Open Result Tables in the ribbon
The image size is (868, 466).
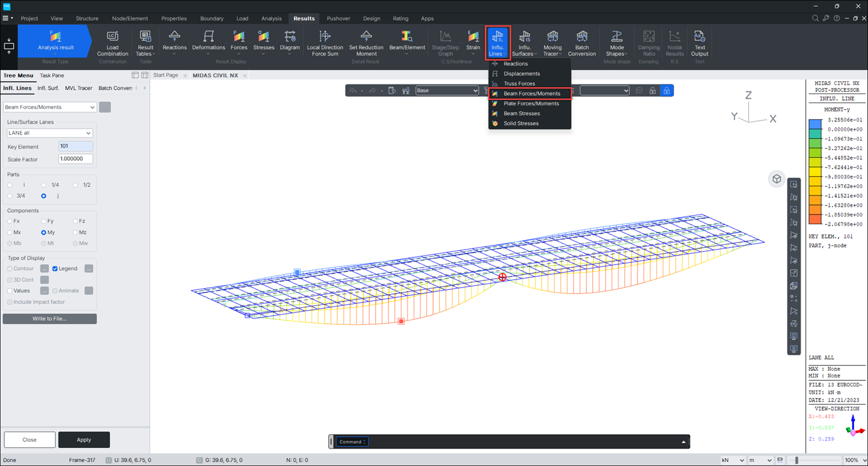click(145, 43)
